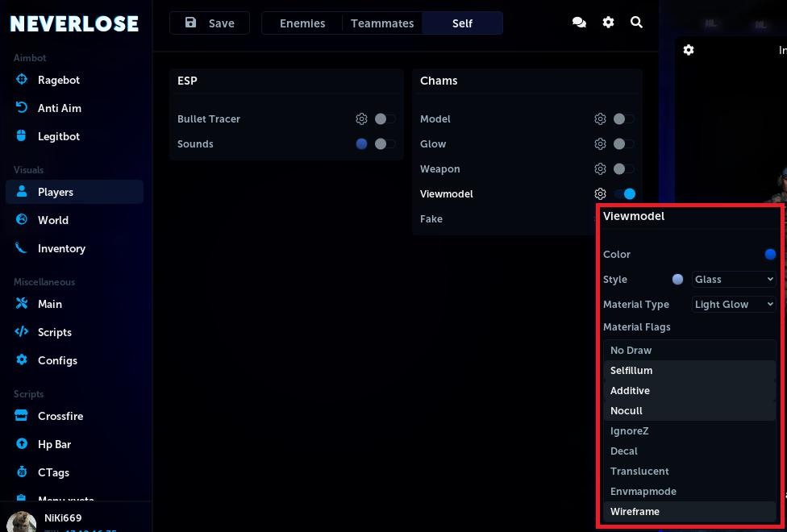The height and width of the screenshot is (532, 787).
Task: Open Glow chams gear settings
Action: pyautogui.click(x=600, y=143)
